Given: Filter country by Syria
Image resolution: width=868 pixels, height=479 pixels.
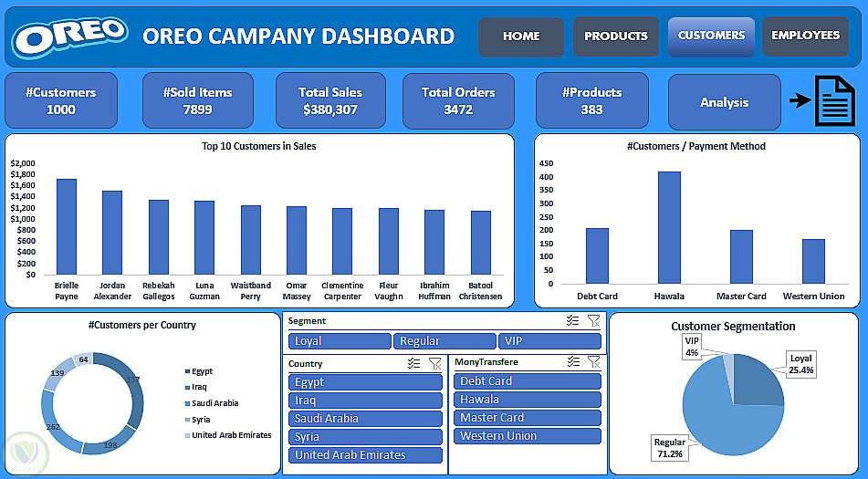Looking at the screenshot, I should [x=365, y=437].
